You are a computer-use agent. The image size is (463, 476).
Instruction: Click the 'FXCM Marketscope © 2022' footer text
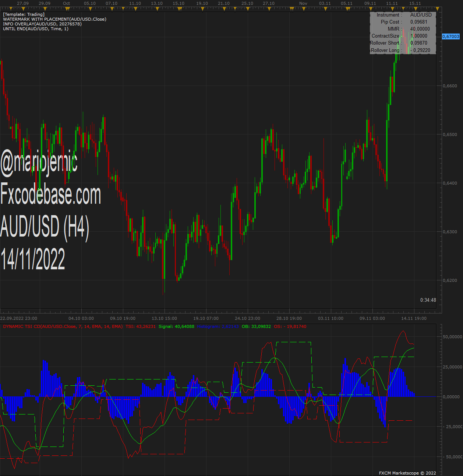click(407, 473)
